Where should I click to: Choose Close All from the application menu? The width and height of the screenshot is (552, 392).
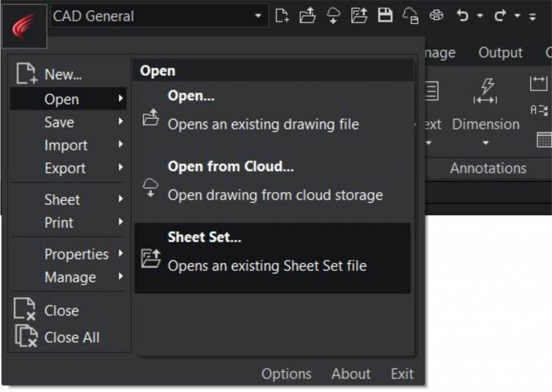click(72, 338)
